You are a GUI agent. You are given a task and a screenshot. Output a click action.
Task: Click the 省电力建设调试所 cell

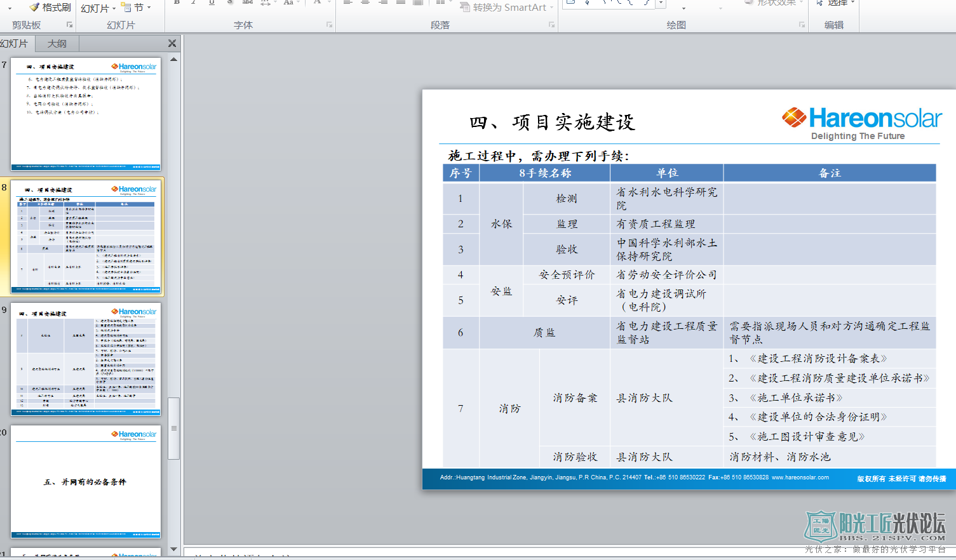pos(666,300)
